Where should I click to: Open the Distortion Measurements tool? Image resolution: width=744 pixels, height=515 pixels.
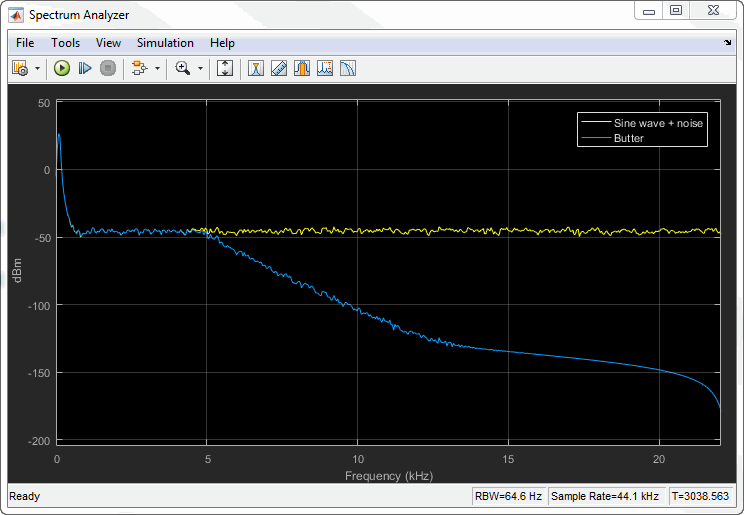[325, 68]
